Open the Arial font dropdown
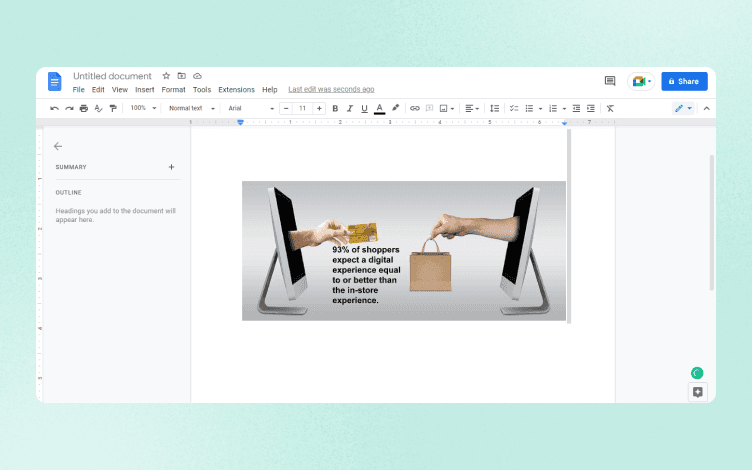The image size is (752, 470). click(x=251, y=108)
